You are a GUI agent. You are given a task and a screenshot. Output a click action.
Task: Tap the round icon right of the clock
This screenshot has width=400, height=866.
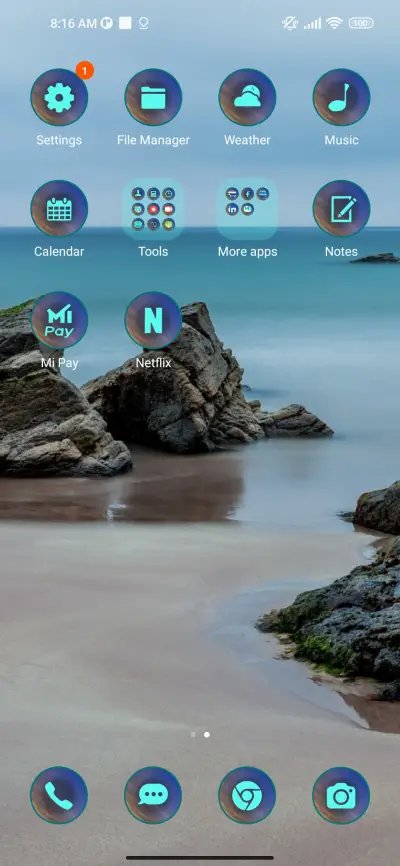pos(107,23)
